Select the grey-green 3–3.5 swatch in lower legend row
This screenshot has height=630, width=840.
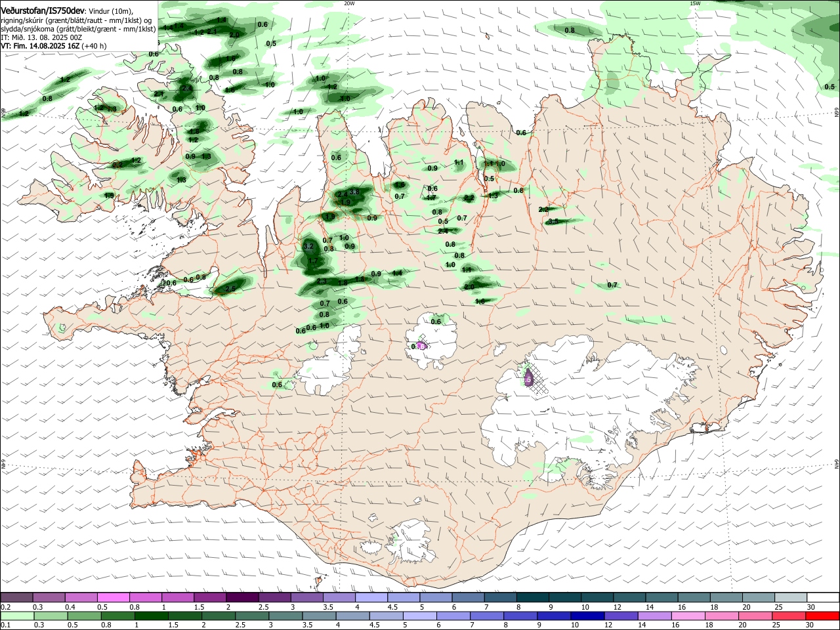(x=285, y=616)
